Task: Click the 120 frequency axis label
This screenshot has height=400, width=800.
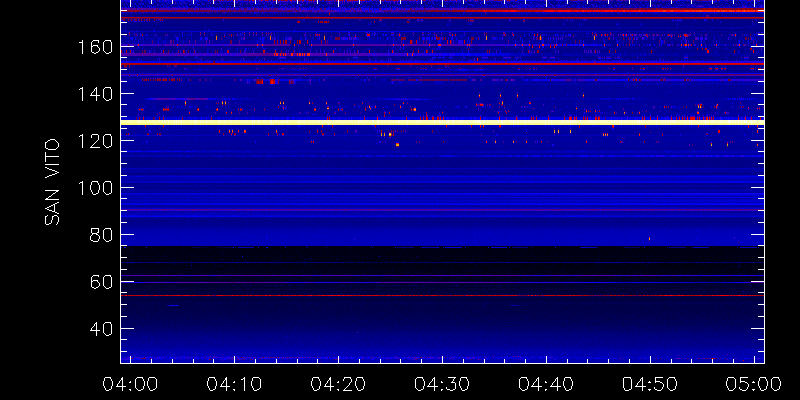Action: tap(95, 141)
